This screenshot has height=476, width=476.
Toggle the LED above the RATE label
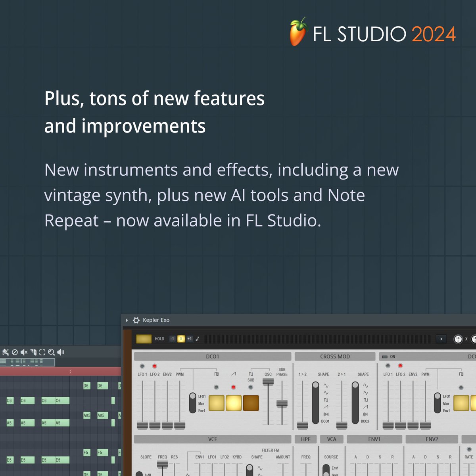(x=469, y=449)
